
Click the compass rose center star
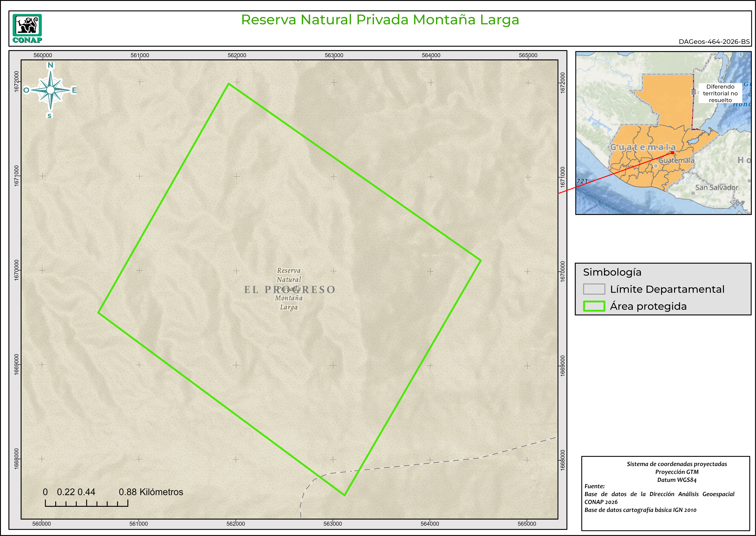tap(50, 90)
